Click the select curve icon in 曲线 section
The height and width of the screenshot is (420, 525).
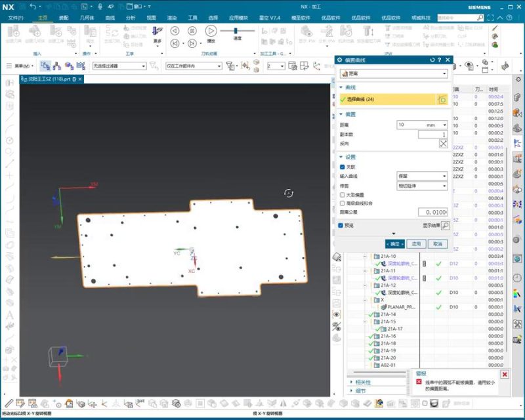[x=442, y=99]
